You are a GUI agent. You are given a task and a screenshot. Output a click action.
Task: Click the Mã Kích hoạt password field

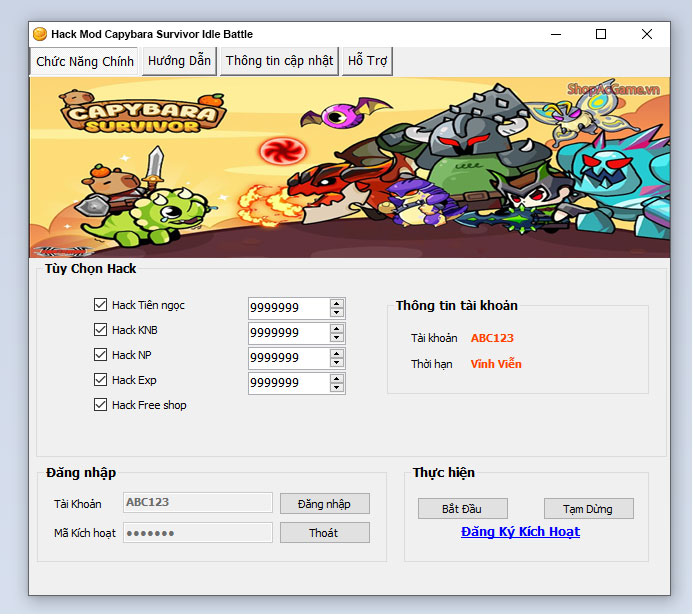(198, 533)
